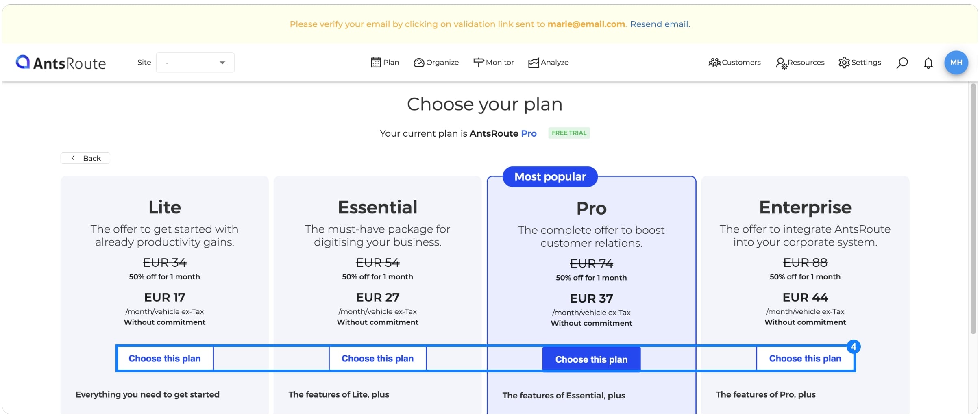Screen dimensions: 980x418
Task: Open the Analyze charts section
Action: tap(548, 62)
